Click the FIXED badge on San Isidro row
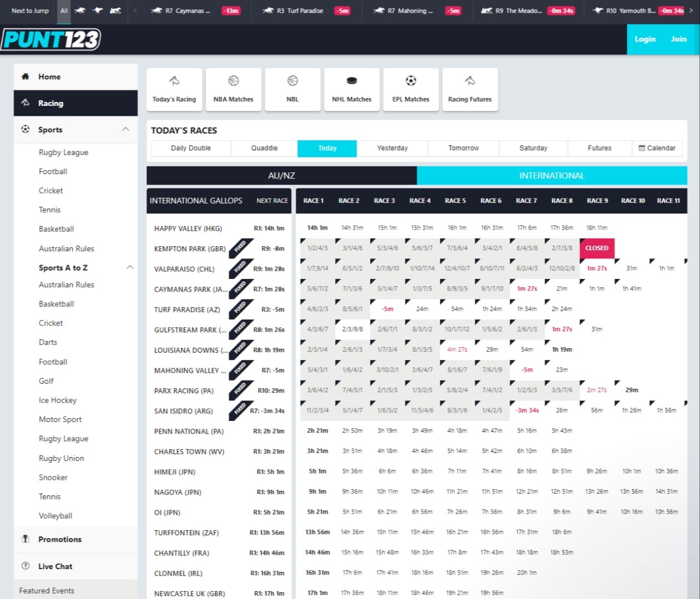700x599 pixels. click(x=240, y=410)
